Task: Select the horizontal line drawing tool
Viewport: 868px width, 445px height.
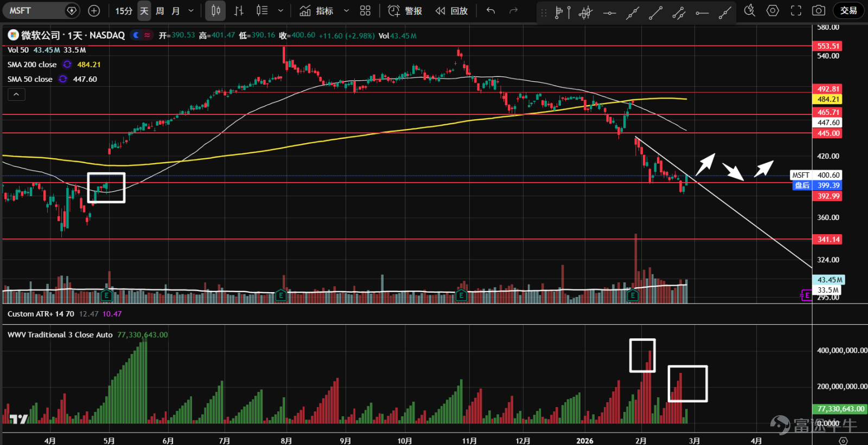Action: (609, 12)
